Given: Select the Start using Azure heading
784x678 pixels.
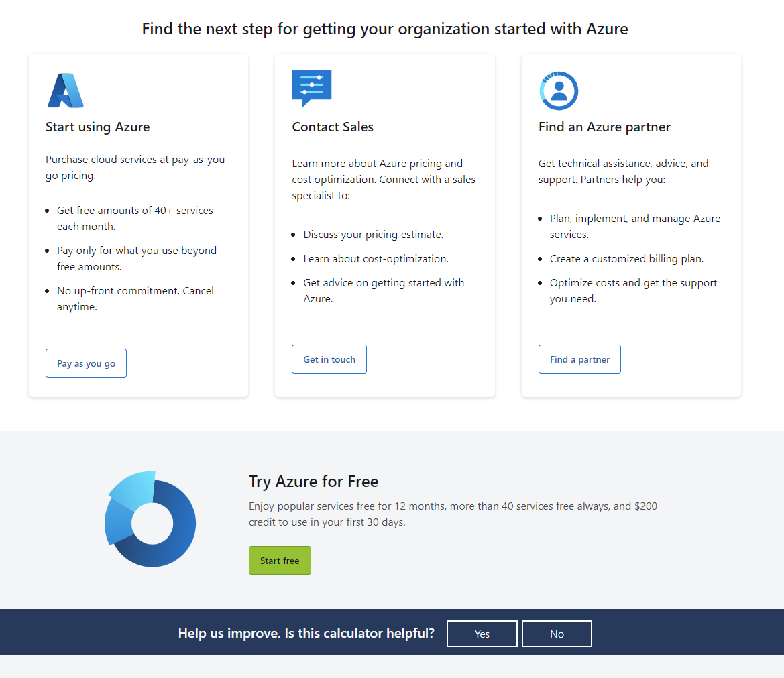Looking at the screenshot, I should click(x=98, y=127).
